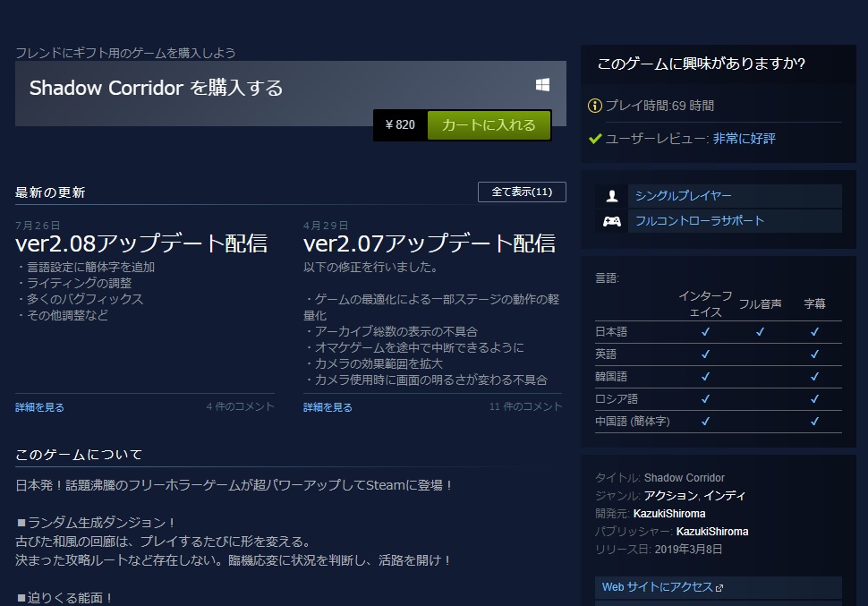Click the インターフェイス column header
The height and width of the screenshot is (606, 868).
click(x=705, y=304)
